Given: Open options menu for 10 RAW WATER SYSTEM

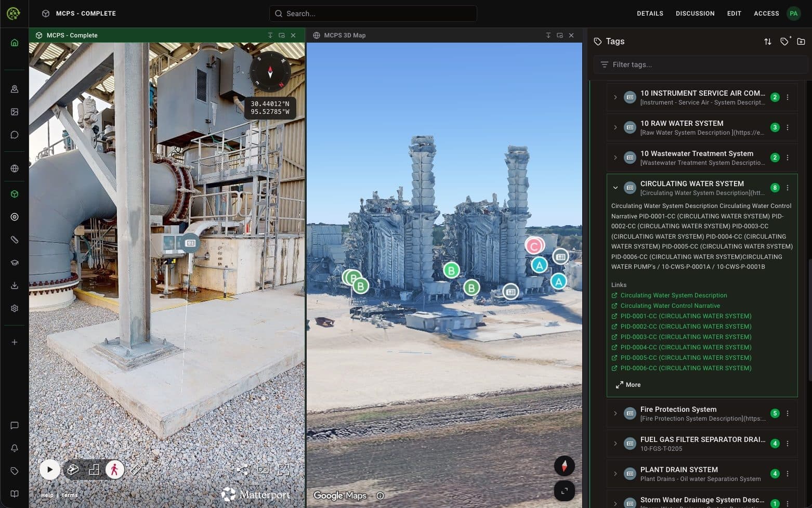Looking at the screenshot, I should coord(788,127).
